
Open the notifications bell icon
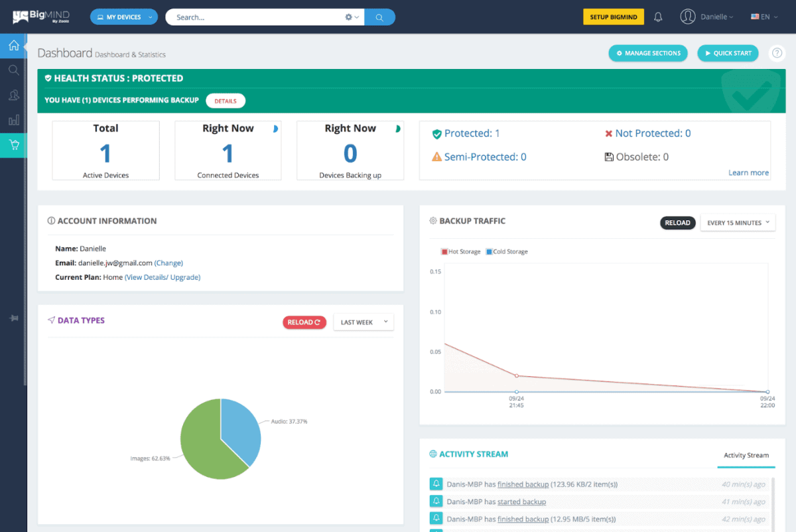[x=658, y=17]
